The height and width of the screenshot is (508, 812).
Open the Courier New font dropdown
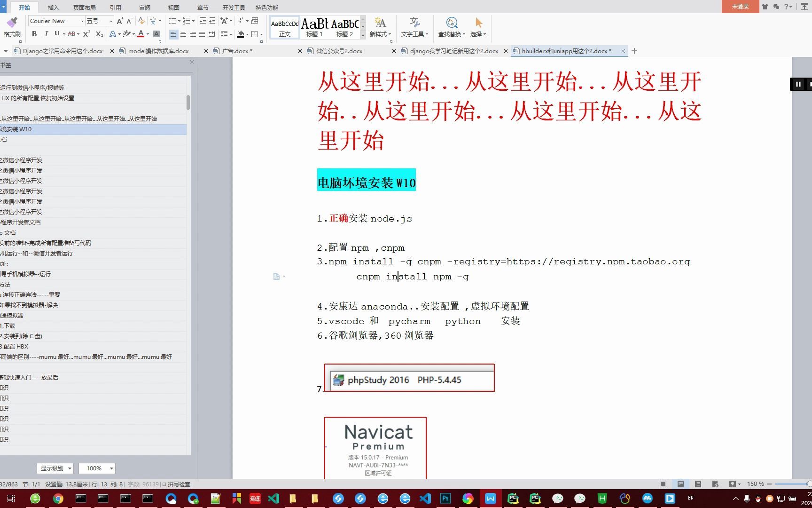[x=82, y=21]
